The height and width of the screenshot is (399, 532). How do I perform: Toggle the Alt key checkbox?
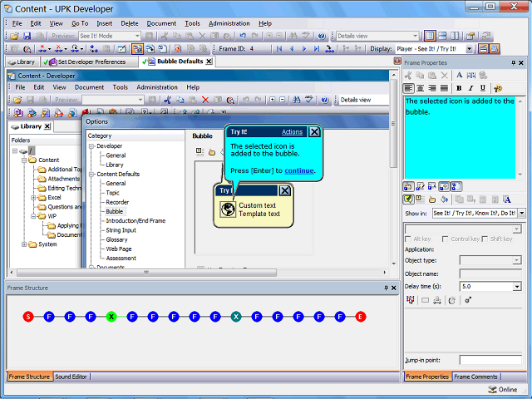click(408, 239)
